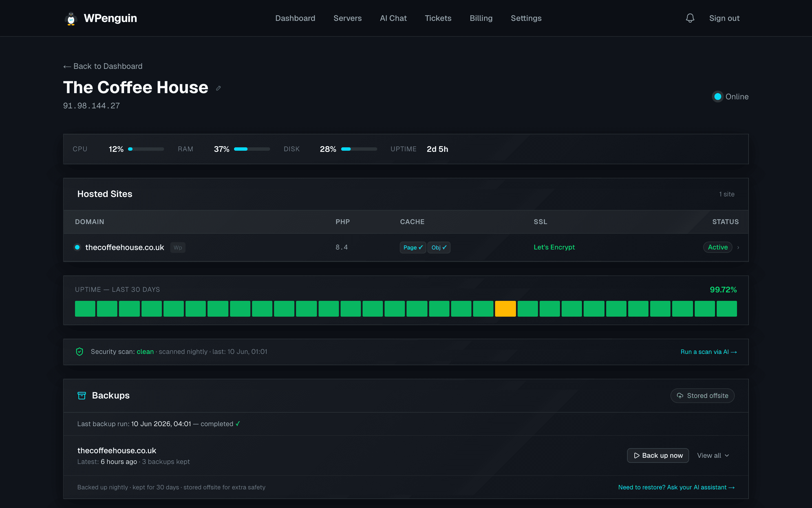Click the RAM usage progress bar
The width and height of the screenshot is (812, 508).
click(252, 149)
